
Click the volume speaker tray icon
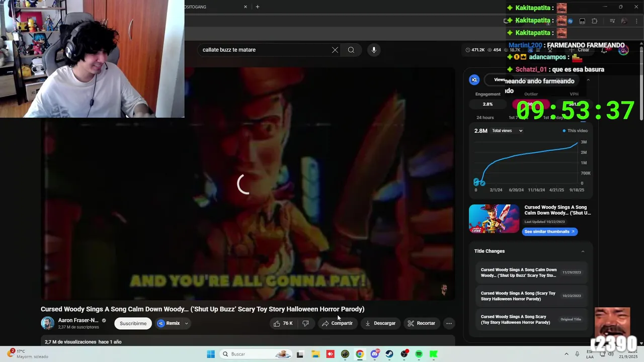[611, 354]
